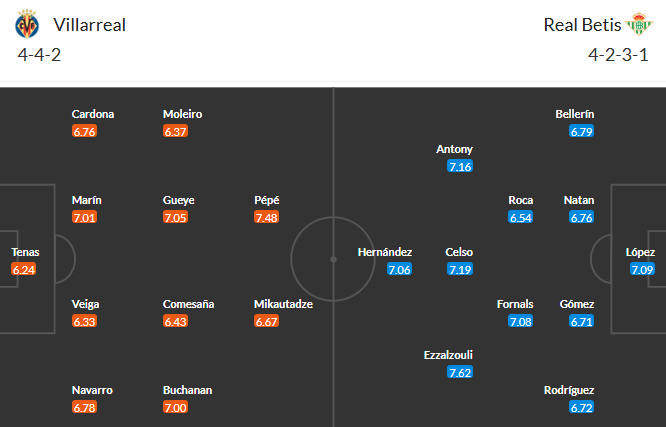Select Fornals in Betis midfield
666x427 pixels.
point(515,304)
